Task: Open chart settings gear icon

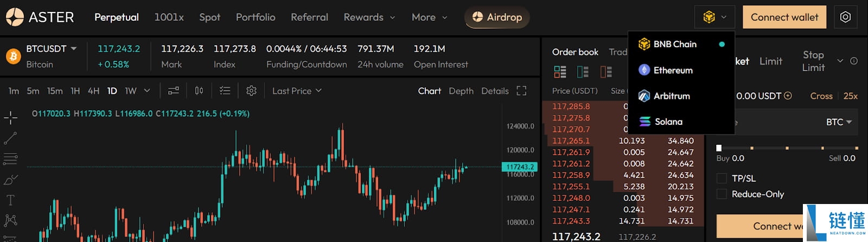Action: point(251,91)
